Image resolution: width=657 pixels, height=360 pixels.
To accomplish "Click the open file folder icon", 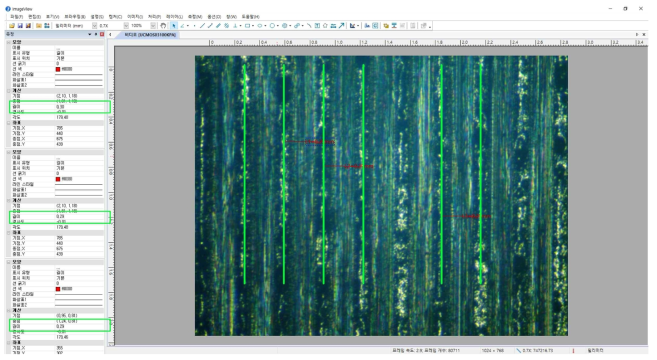I will 12,26.
